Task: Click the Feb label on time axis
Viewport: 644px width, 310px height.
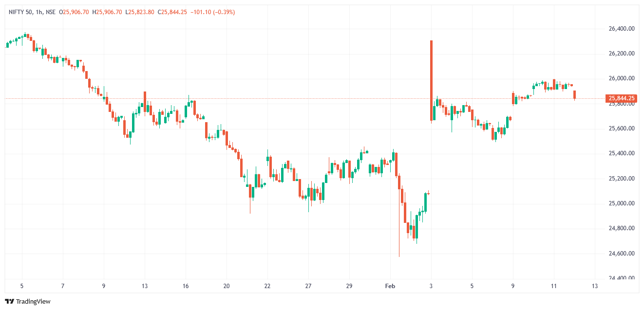Action: (390, 286)
